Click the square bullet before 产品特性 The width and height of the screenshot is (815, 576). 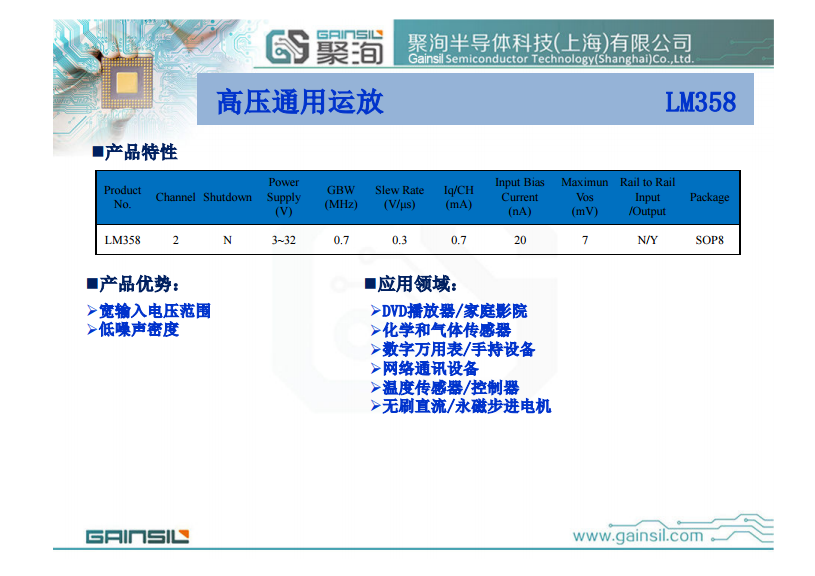click(x=97, y=152)
